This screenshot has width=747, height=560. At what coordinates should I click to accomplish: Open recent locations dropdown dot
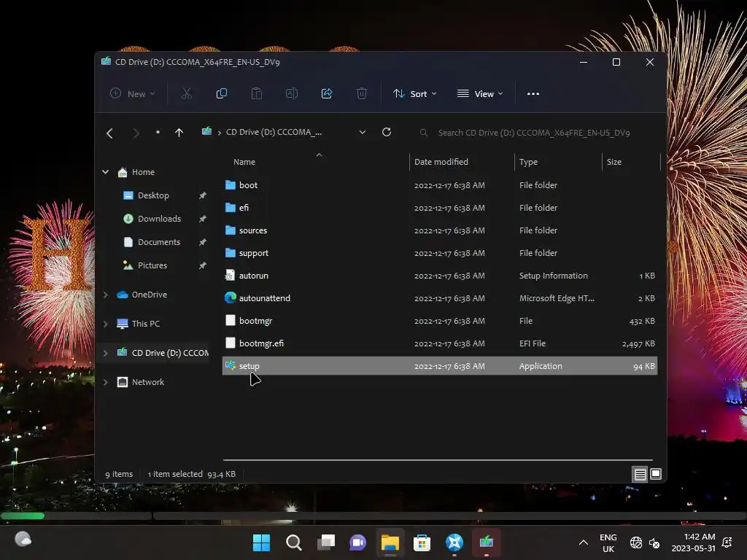(x=158, y=133)
